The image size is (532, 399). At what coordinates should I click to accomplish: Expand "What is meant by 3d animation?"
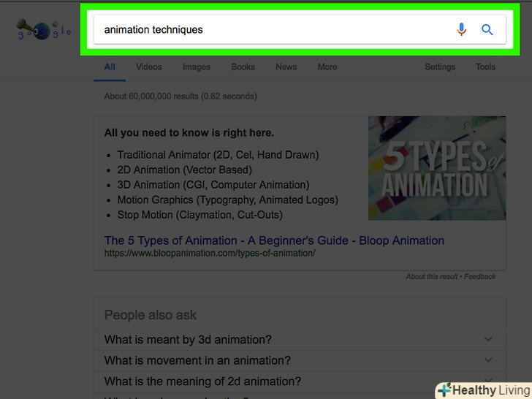[188, 340]
